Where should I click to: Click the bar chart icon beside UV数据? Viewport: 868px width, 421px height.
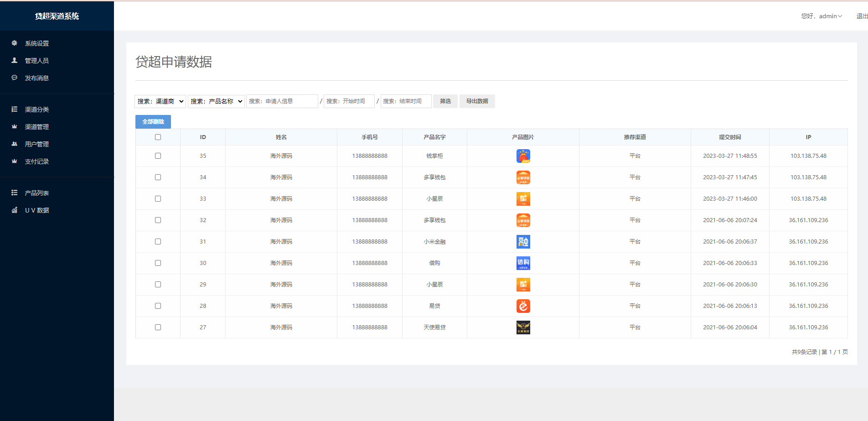15,210
